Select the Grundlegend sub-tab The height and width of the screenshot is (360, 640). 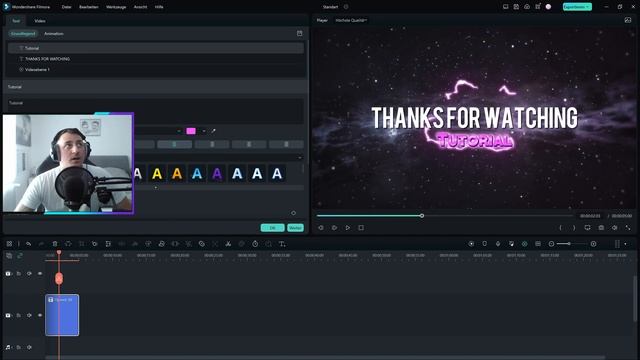coord(23,34)
